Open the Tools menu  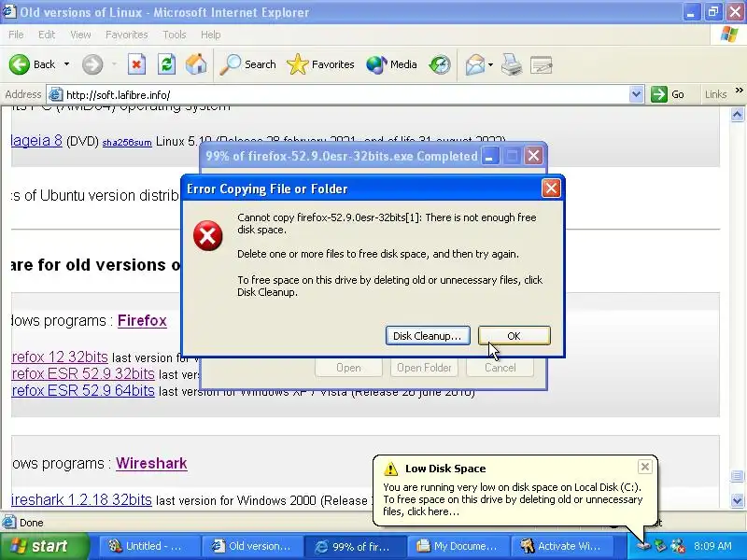click(175, 35)
